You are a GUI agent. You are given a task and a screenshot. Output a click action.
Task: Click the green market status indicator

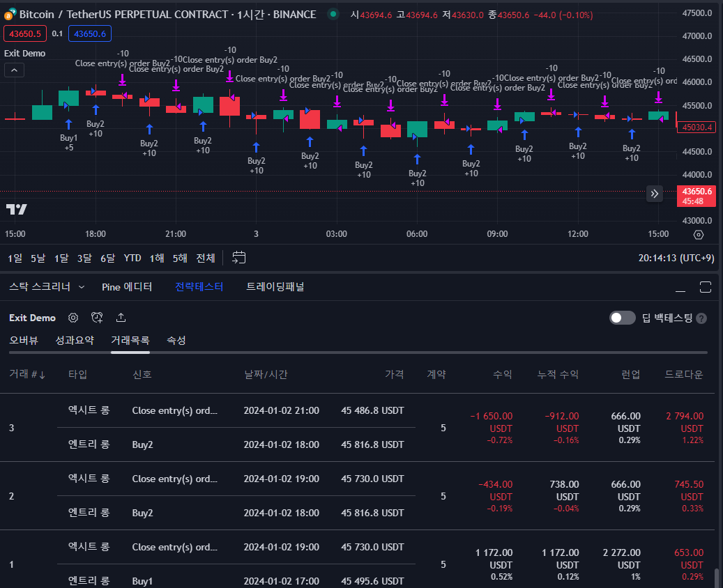333,15
